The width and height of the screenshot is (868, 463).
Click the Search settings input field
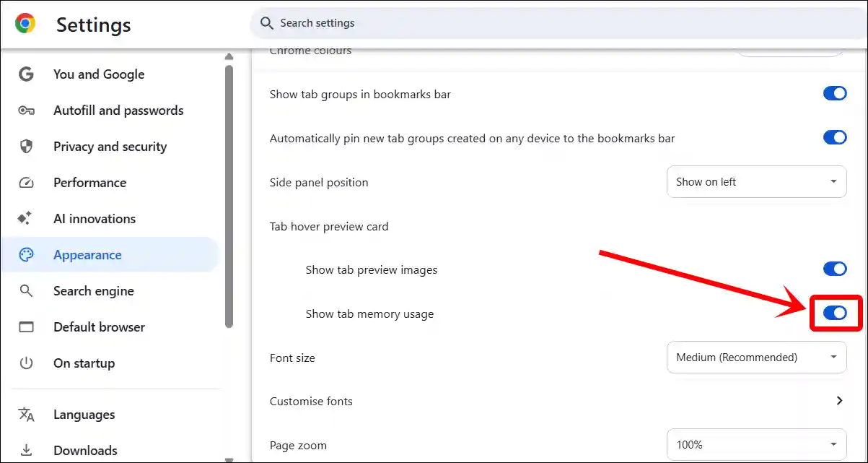(559, 23)
